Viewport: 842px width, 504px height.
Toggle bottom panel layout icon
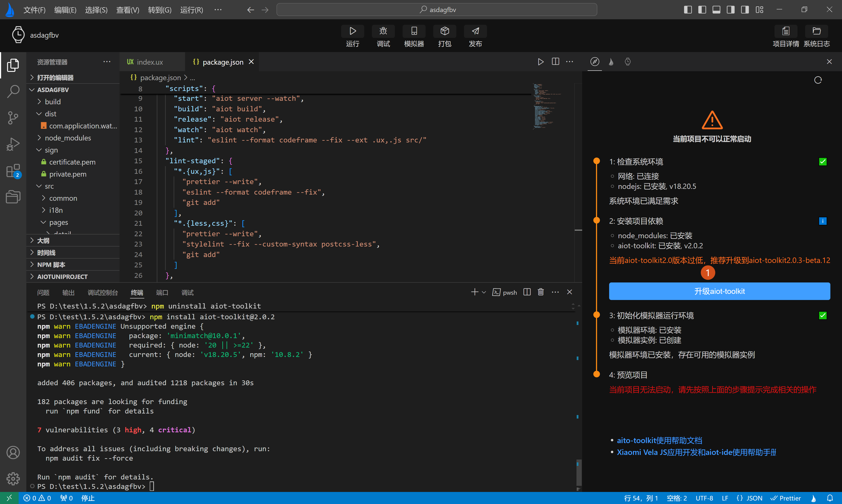click(716, 9)
